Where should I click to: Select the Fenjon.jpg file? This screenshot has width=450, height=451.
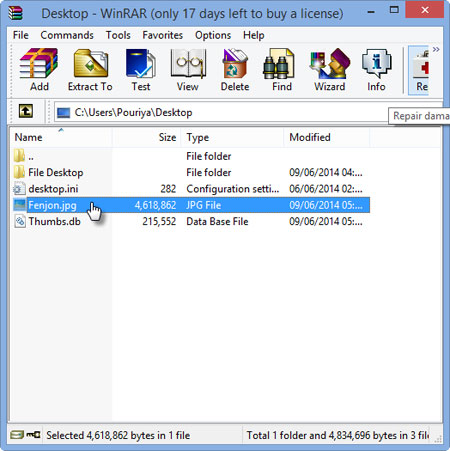pos(191,205)
